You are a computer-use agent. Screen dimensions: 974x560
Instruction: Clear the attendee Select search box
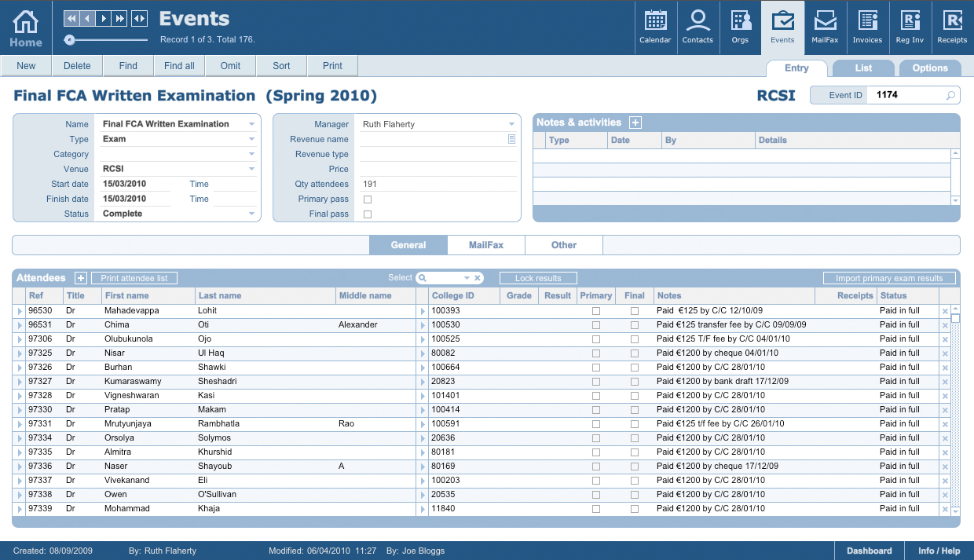point(477,278)
